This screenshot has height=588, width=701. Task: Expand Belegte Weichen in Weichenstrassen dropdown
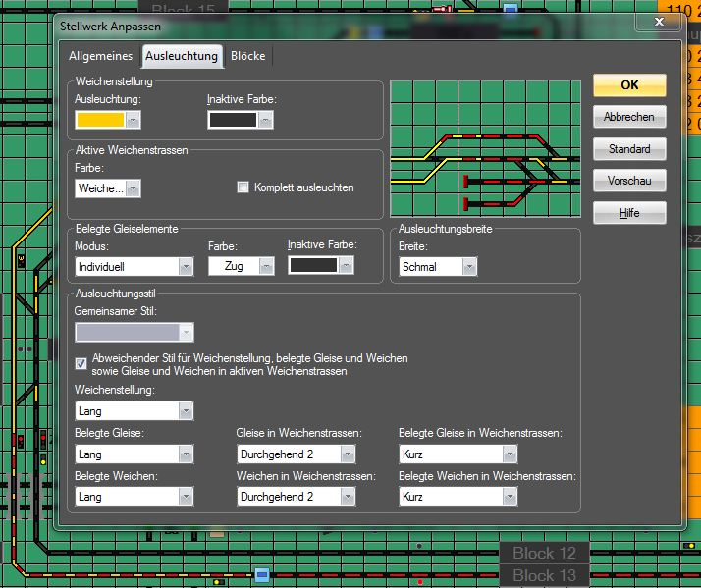(x=458, y=497)
